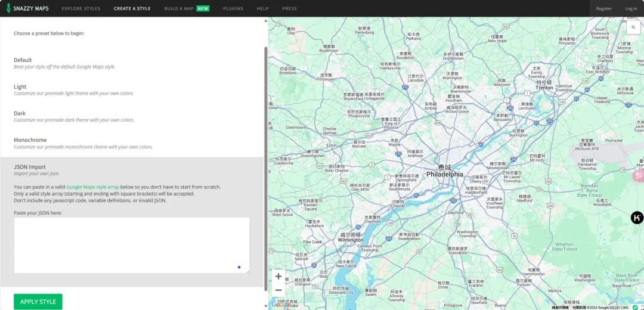
Task: Click the NEW badge beside Build a Map
Action: point(203,8)
